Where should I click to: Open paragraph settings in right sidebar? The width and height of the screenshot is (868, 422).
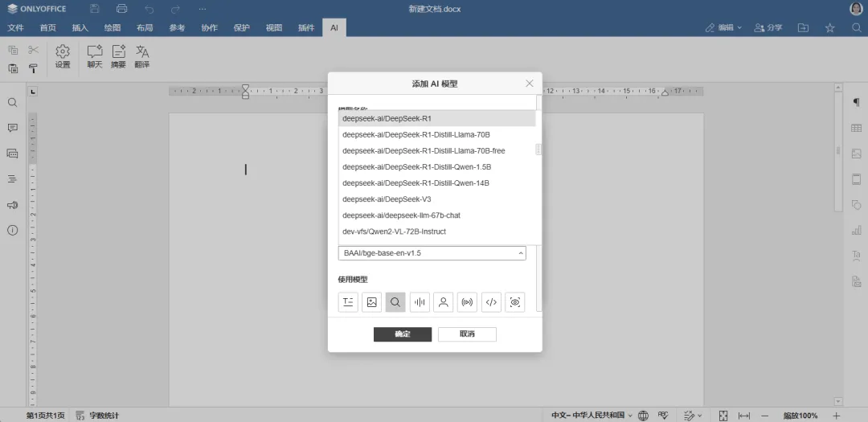(x=857, y=102)
